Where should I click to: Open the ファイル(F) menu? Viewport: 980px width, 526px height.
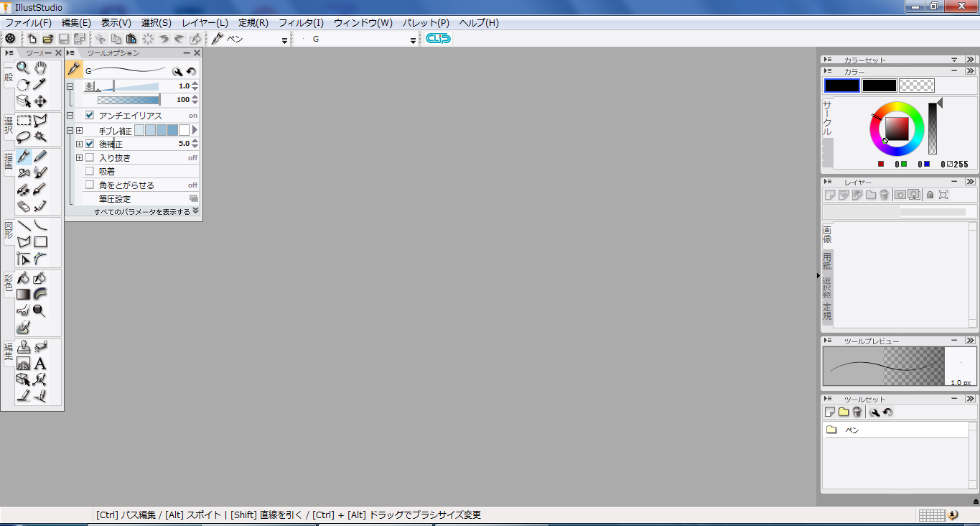tap(28, 22)
